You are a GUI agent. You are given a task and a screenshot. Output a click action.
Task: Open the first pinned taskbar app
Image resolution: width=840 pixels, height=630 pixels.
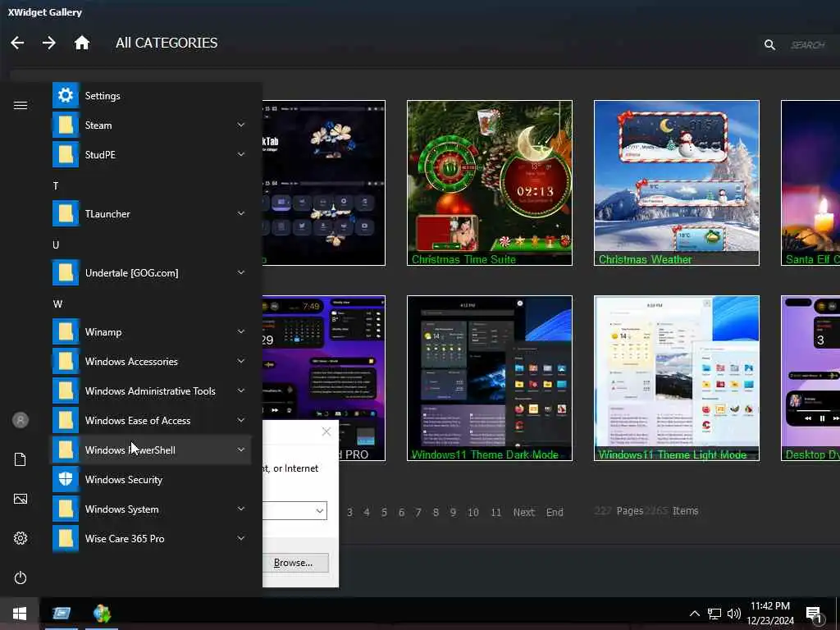[x=61, y=614]
